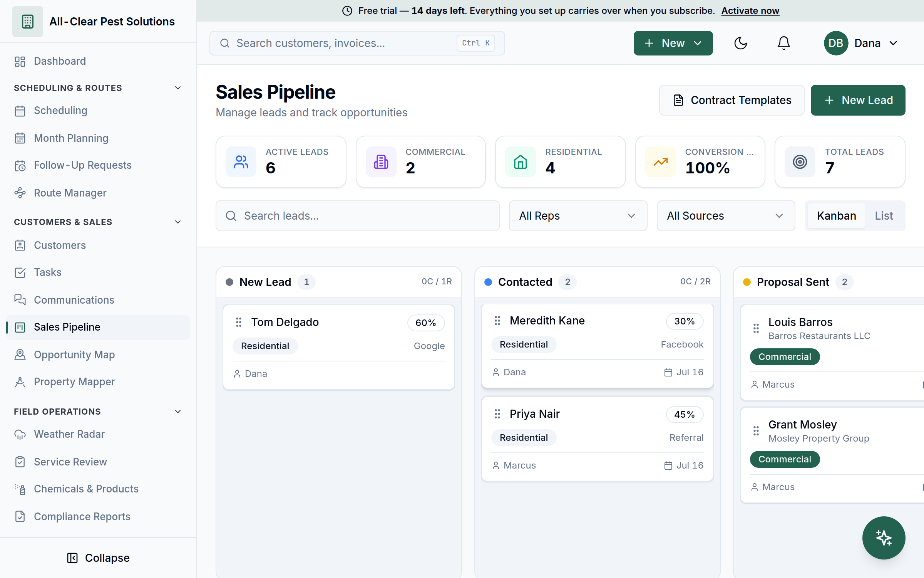Click the Proposal Sent column header

[829, 282]
